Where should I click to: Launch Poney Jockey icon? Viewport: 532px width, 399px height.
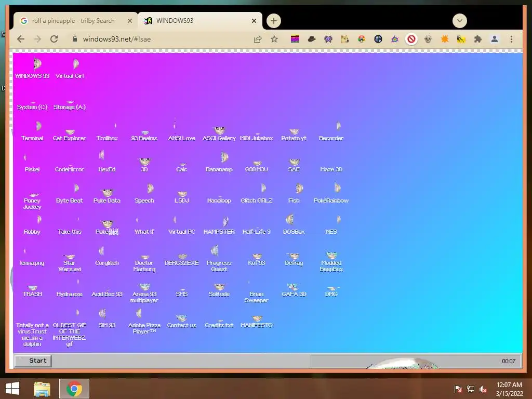pyautogui.click(x=32, y=201)
